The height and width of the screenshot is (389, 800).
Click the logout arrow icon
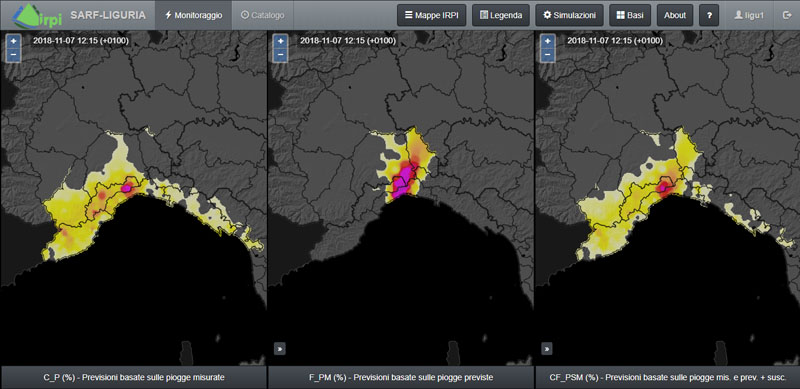(x=787, y=15)
